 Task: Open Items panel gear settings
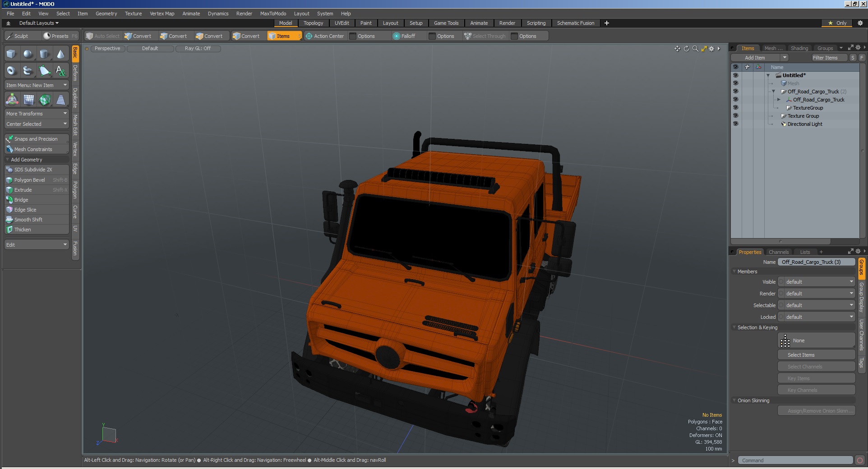(x=858, y=47)
